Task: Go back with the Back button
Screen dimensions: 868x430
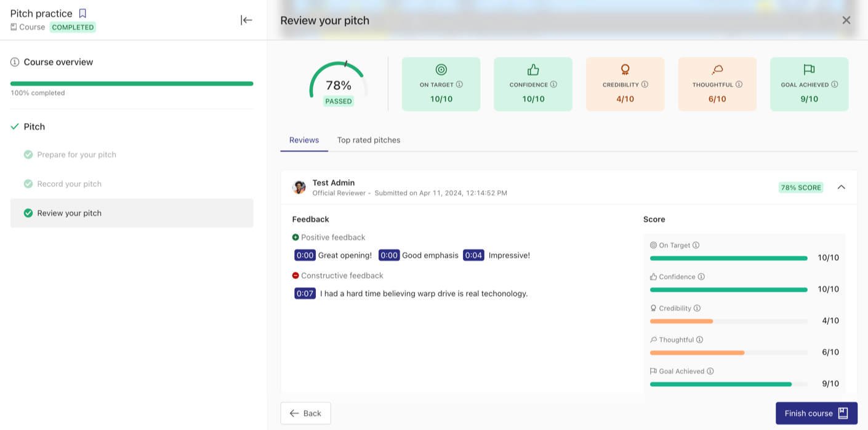Action: pos(305,413)
